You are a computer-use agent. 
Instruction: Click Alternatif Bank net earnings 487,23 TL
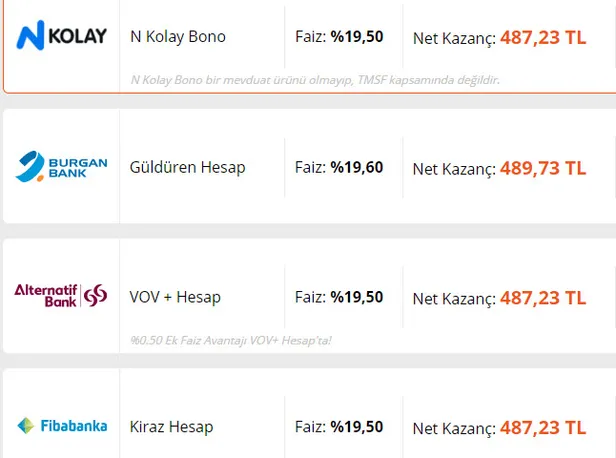coord(543,297)
